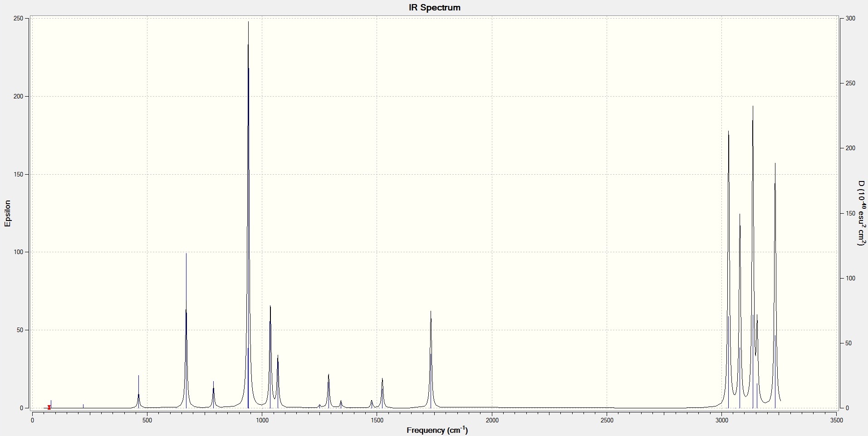Screen dimensions: 868x436
Task: Select the "100" tick on the D axis
Action: 850,279
